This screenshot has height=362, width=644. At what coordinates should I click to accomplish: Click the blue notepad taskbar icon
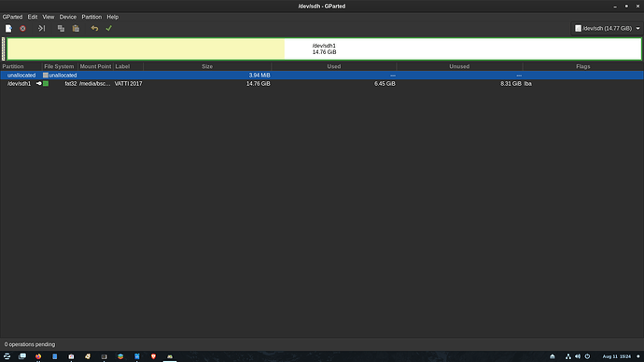click(137, 356)
